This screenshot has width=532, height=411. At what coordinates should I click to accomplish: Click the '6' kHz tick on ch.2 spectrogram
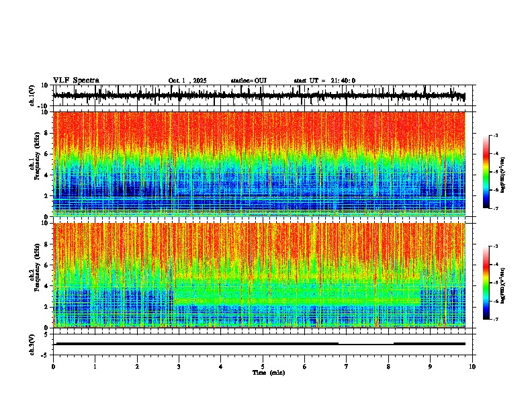(x=46, y=265)
